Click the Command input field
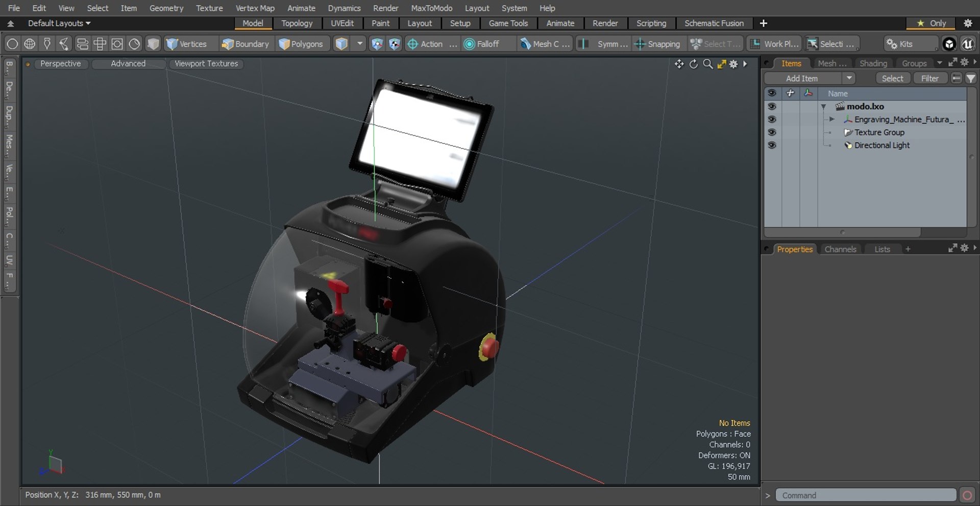 [x=866, y=495]
